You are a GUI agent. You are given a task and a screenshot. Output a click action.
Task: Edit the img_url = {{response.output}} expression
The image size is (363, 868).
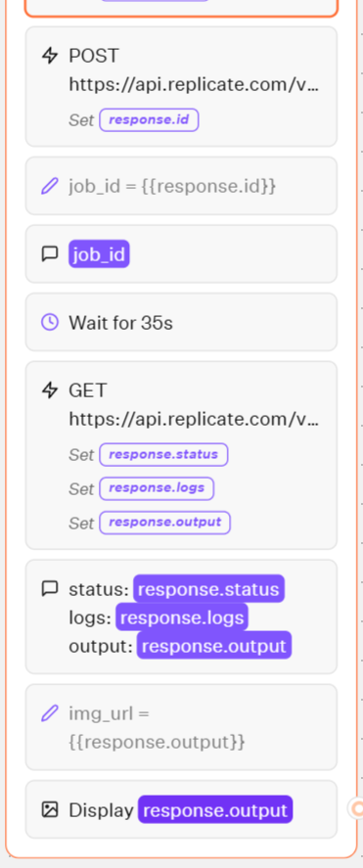pos(158,727)
